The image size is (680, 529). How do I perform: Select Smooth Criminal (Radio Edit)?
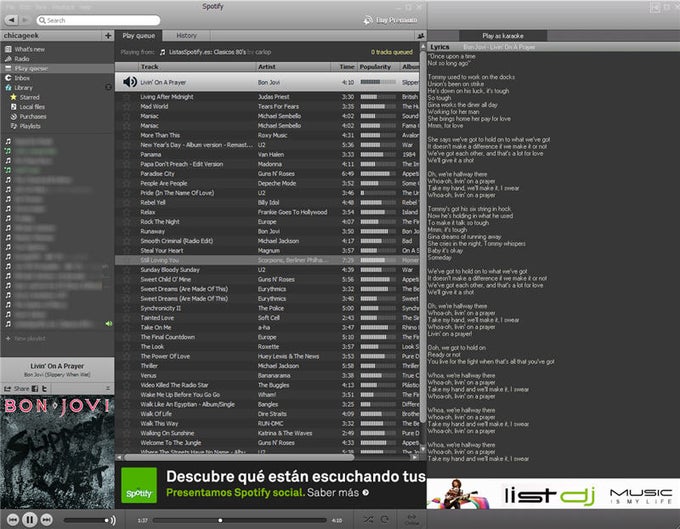[x=177, y=241]
